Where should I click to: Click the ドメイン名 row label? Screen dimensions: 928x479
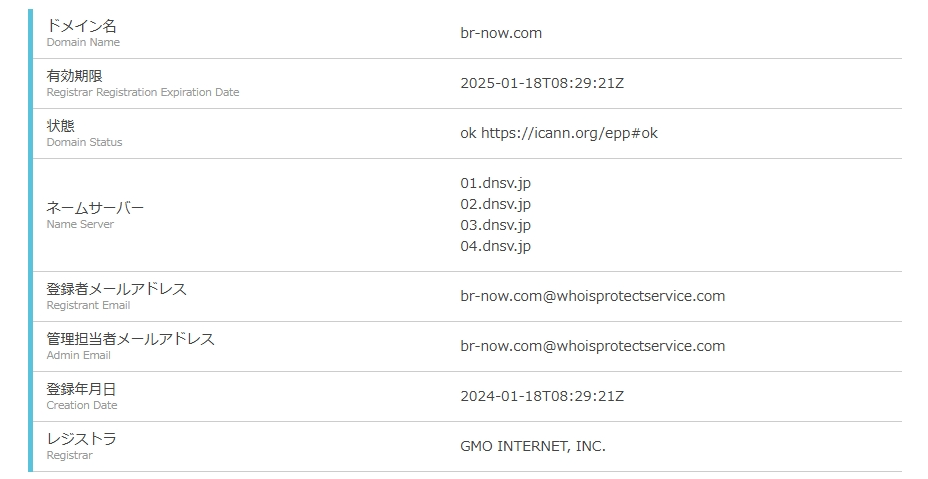coord(81,26)
